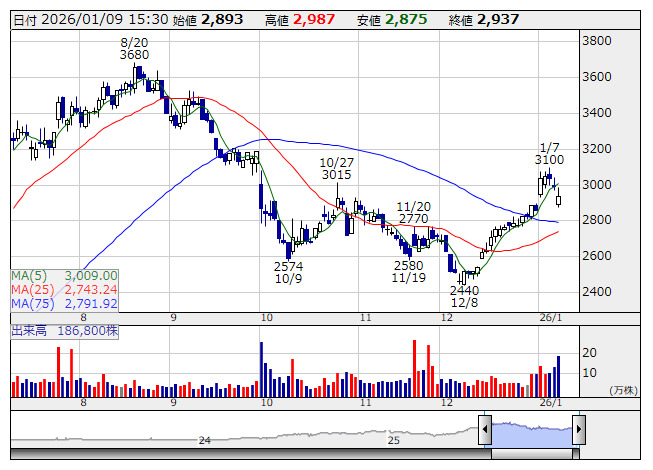Image resolution: width=653 pixels, height=470 pixels.
Task: Click the 終値 closing price value 2,937
Action: 498,19
